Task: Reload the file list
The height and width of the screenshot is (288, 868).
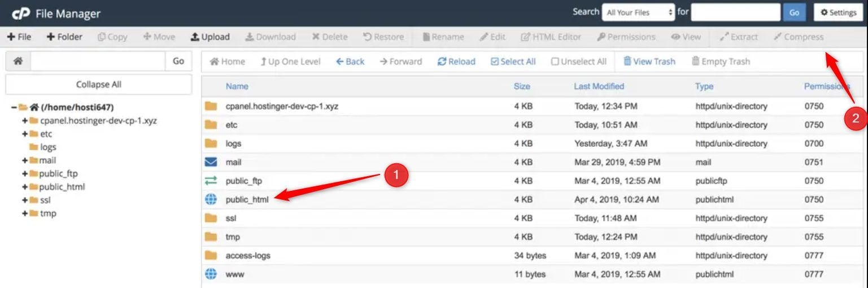Action: [x=456, y=62]
